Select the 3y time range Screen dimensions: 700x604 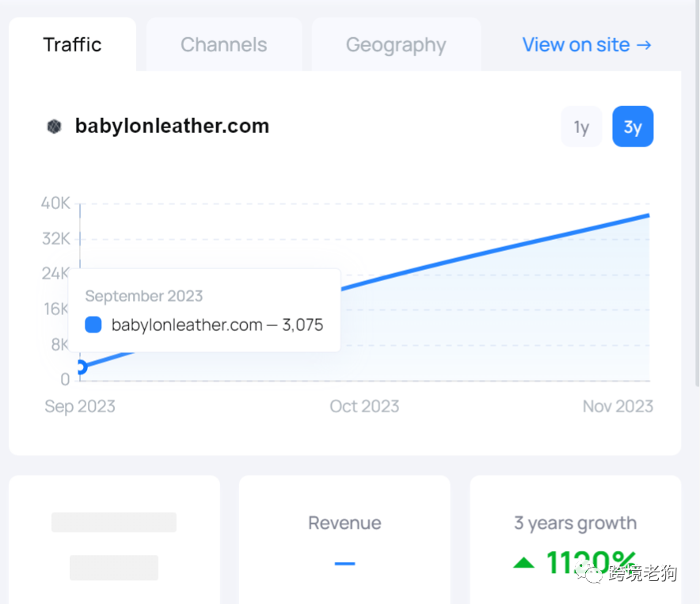tap(633, 127)
